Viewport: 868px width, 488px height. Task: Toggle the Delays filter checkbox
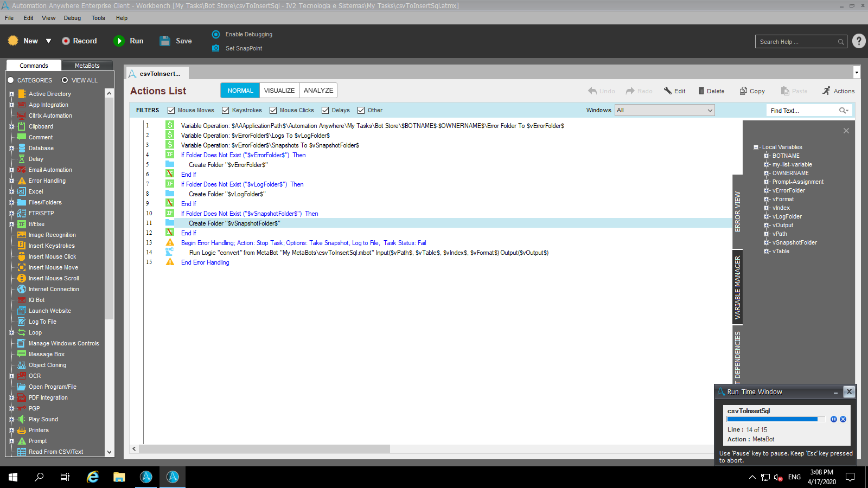325,111
